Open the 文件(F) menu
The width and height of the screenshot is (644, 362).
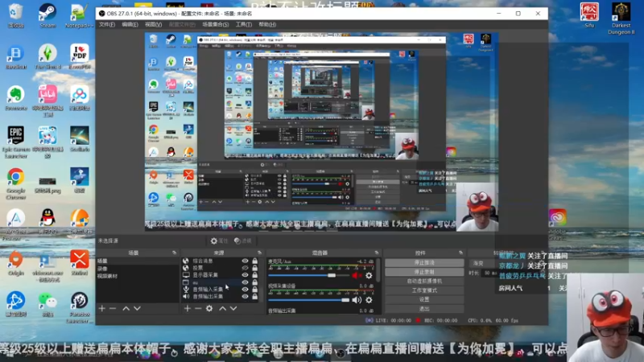(107, 25)
